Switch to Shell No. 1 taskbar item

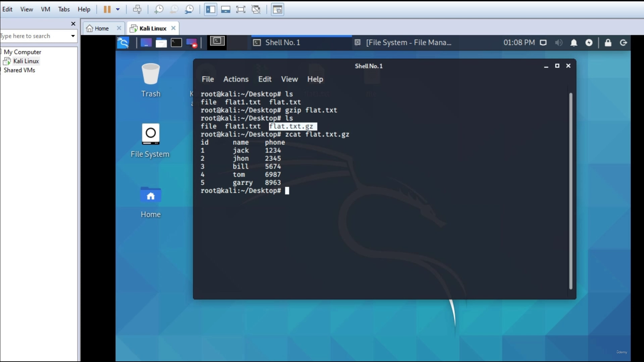click(x=301, y=43)
